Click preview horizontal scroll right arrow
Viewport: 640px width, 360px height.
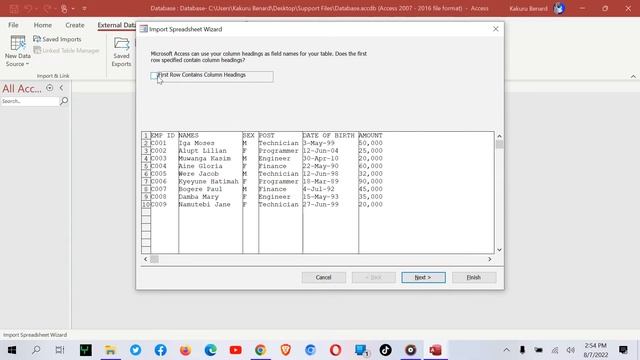(x=490, y=259)
